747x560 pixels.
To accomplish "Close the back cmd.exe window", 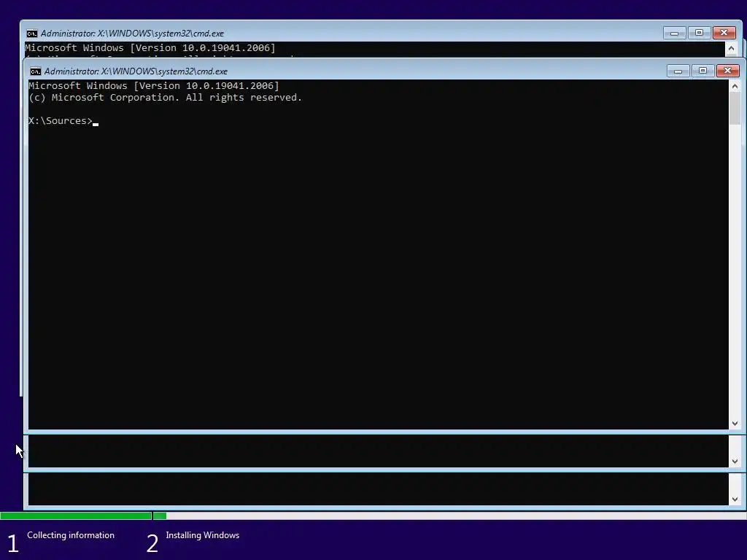I will point(724,33).
